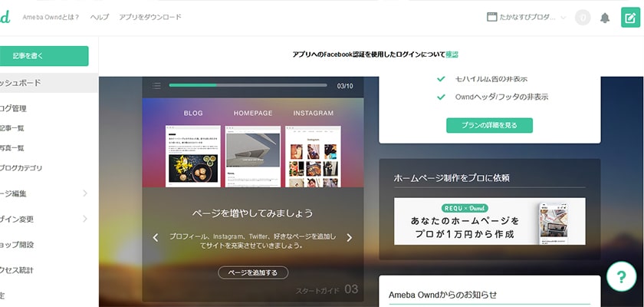Click the 記事を書く button
Image resolution: width=644 pixels, height=307 pixels.
pyautogui.click(x=44, y=56)
